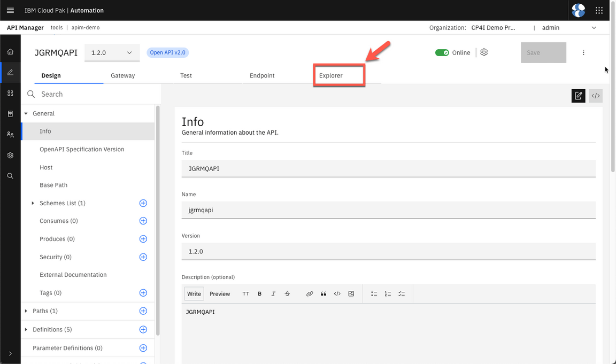Open the app switcher grid icon

599,10
